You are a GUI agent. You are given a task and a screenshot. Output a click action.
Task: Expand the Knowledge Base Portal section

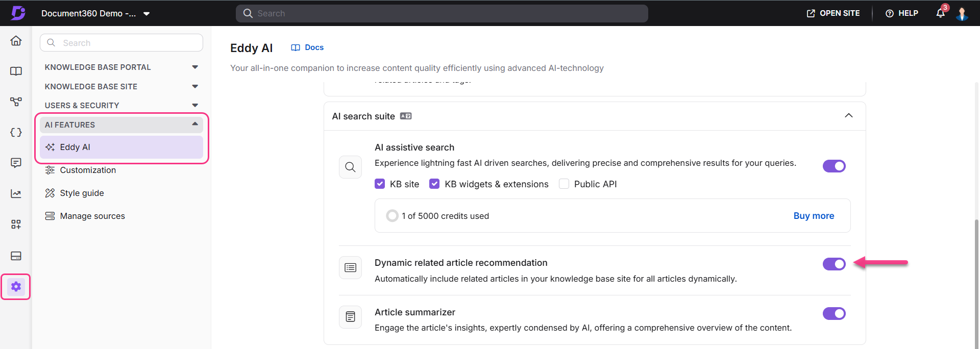[121, 67]
